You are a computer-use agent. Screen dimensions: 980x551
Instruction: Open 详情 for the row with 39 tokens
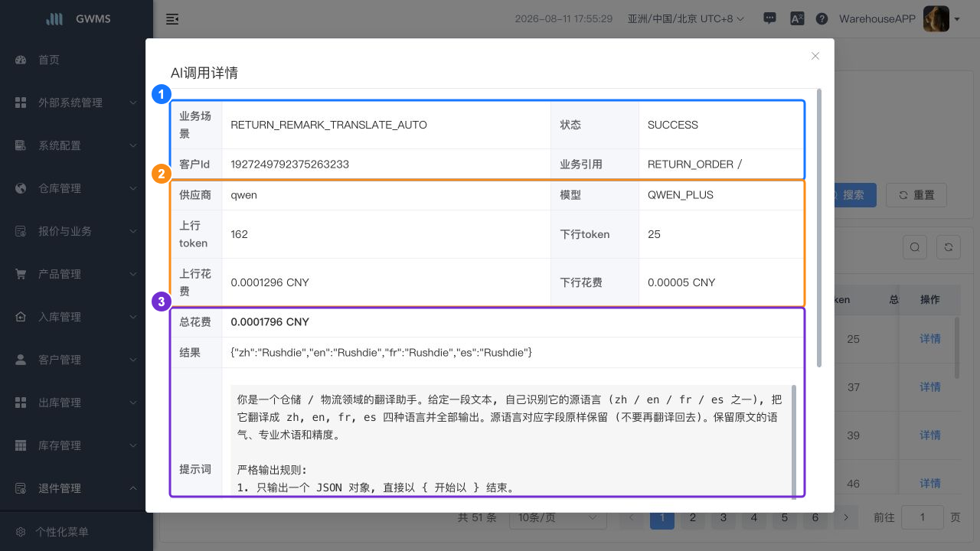pos(930,435)
